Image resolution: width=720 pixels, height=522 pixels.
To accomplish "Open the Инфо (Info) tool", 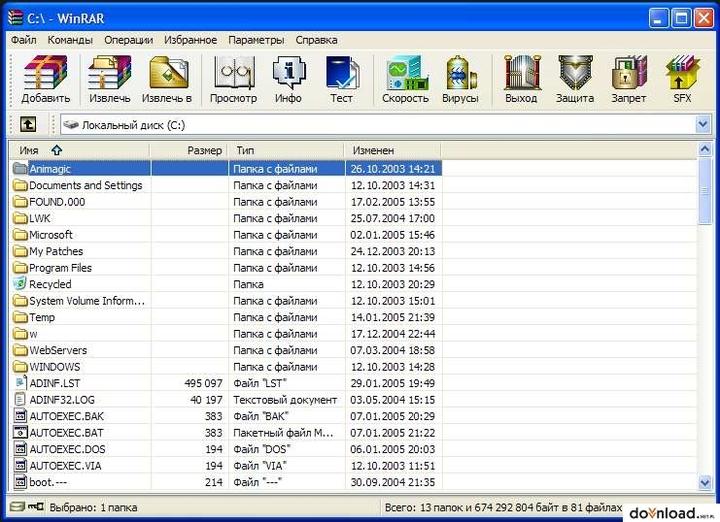I will (288, 78).
